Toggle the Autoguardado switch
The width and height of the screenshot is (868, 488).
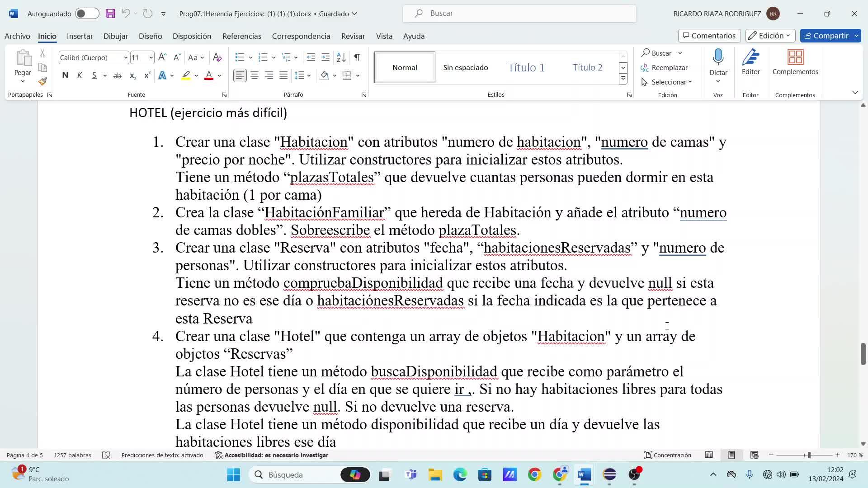[x=87, y=14]
